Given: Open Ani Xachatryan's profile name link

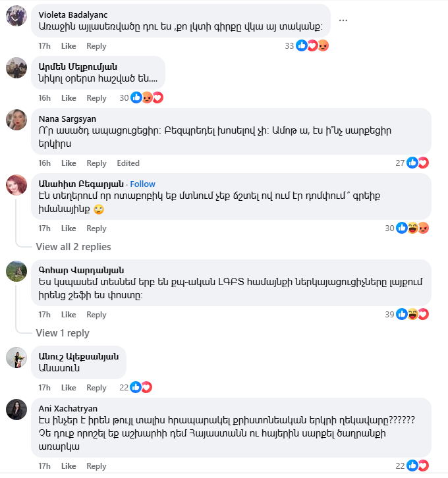Looking at the screenshot, I should [68, 408].
